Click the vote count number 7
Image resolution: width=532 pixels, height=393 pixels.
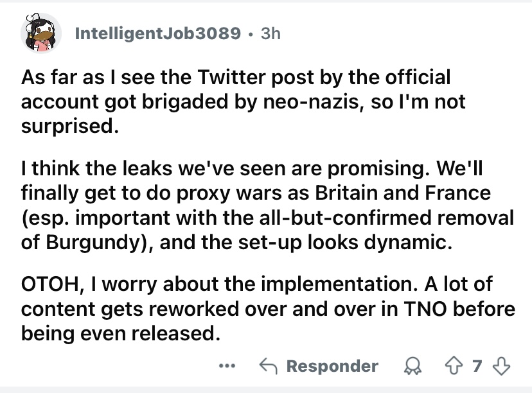(477, 366)
